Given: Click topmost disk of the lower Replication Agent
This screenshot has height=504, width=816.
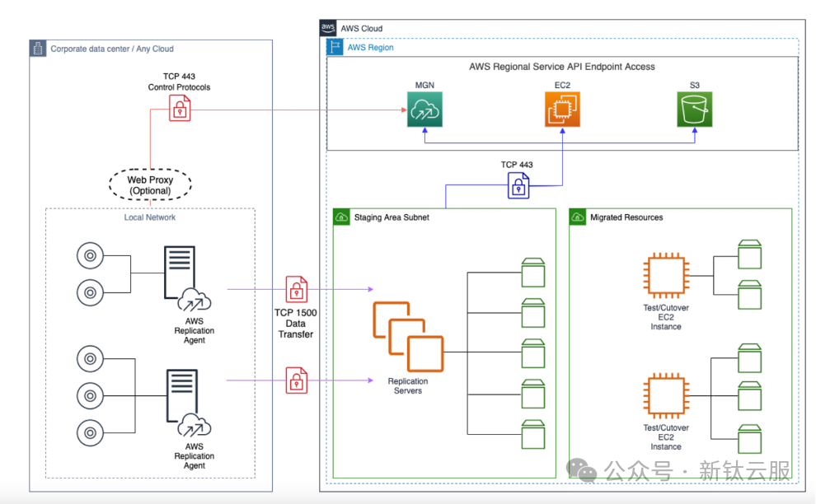Looking at the screenshot, I should click(90, 358).
